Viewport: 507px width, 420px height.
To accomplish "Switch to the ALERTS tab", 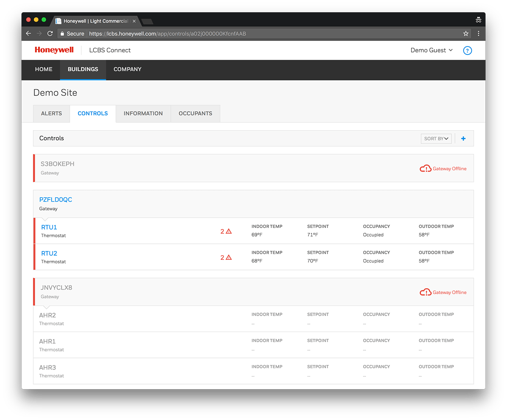I will [x=51, y=113].
